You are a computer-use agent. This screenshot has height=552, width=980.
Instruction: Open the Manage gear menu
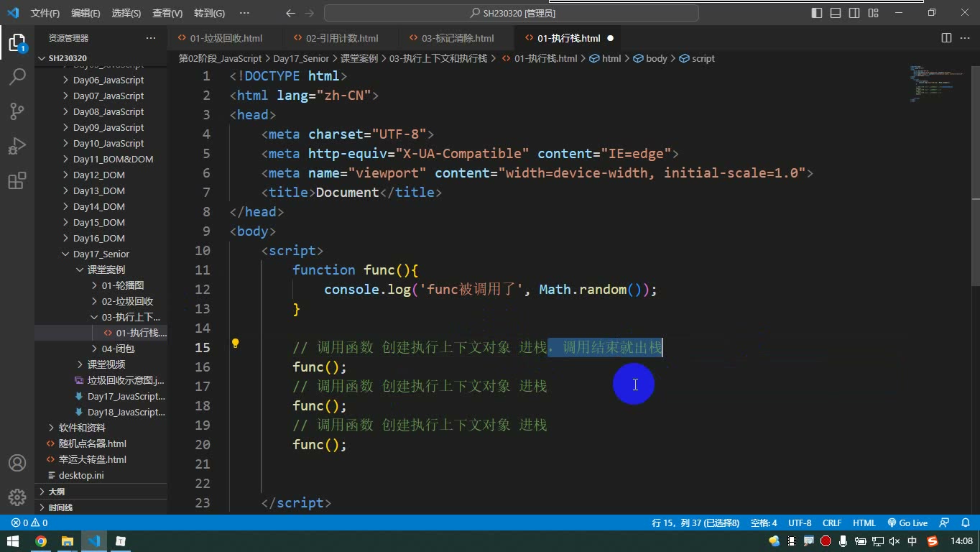17,497
